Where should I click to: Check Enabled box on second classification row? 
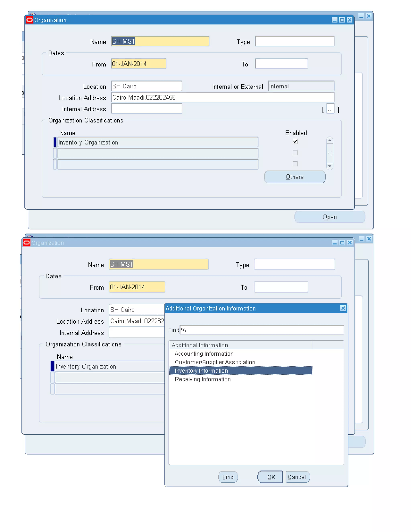(295, 153)
